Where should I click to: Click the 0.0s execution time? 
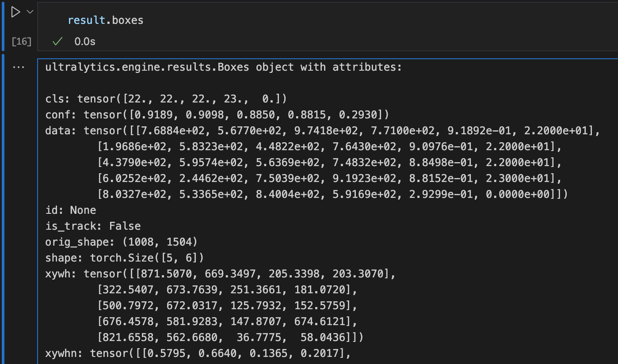coord(85,42)
